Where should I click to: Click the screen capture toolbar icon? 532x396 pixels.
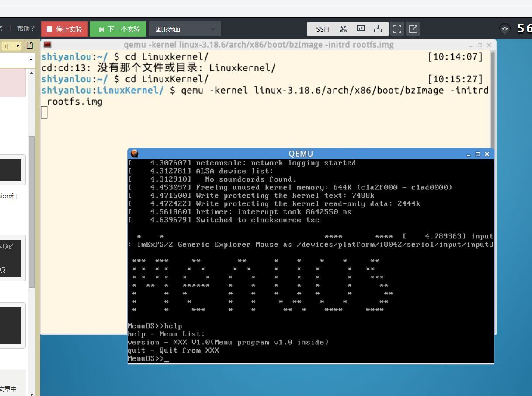pyautogui.click(x=361, y=29)
